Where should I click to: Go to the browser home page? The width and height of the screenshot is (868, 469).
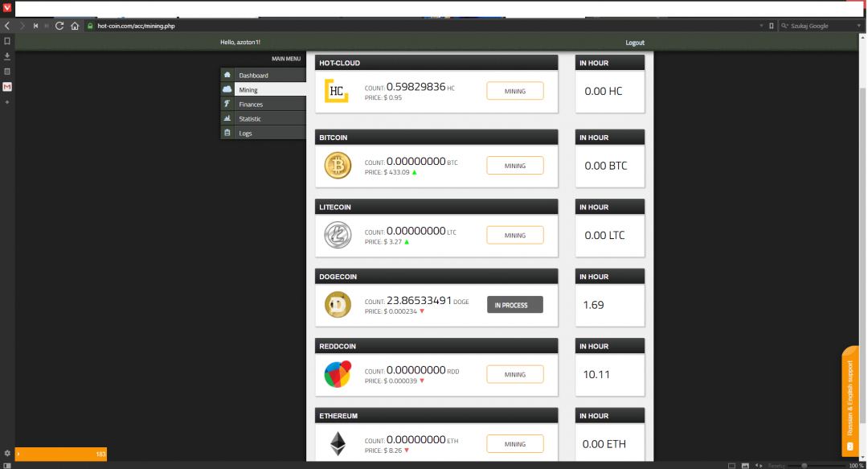coord(75,26)
